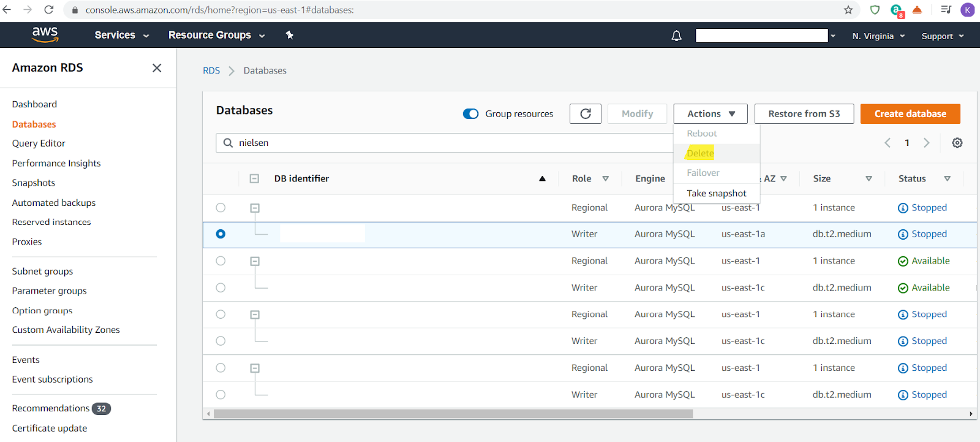The image size is (980, 442).
Task: Reload the browser page
Action: click(x=49, y=10)
